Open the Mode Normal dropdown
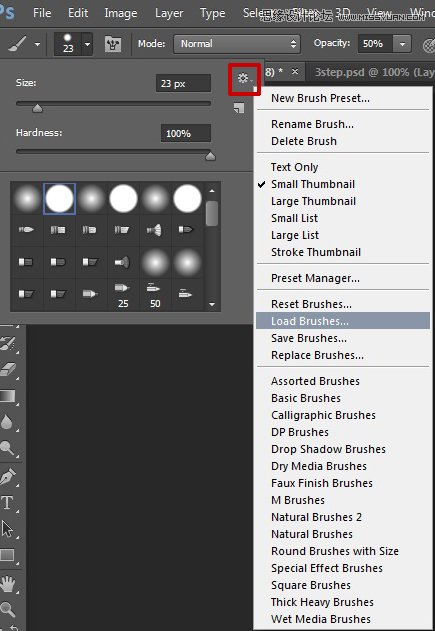This screenshot has height=631, width=435. tap(237, 44)
